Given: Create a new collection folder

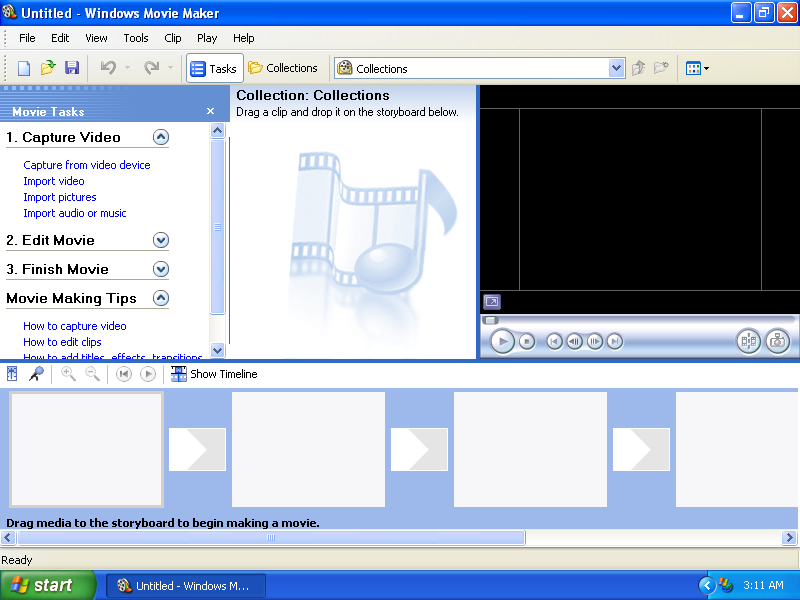Looking at the screenshot, I should point(661,68).
